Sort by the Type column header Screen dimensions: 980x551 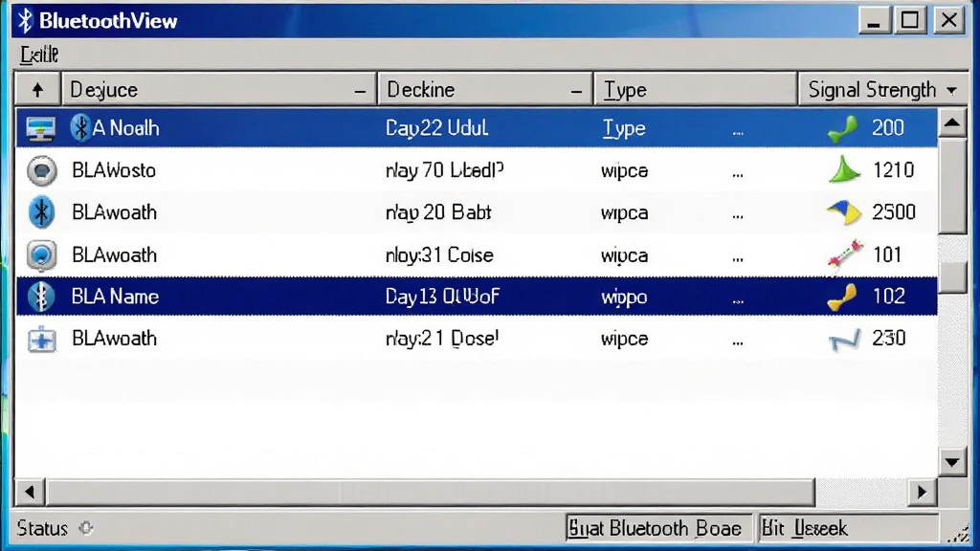[695, 90]
